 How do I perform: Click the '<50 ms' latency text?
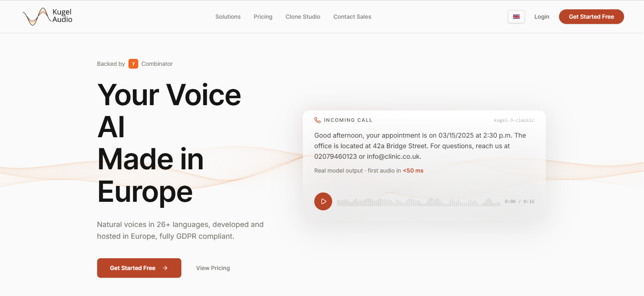point(413,171)
